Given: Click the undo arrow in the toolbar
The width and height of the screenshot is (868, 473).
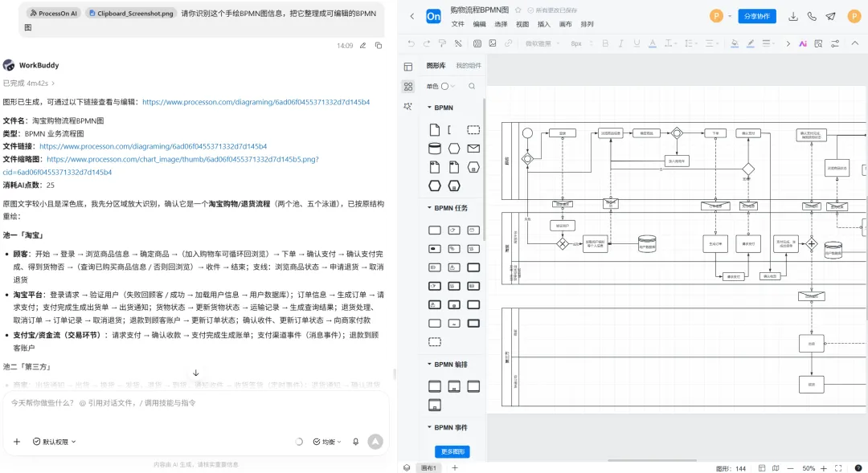Looking at the screenshot, I should click(411, 43).
